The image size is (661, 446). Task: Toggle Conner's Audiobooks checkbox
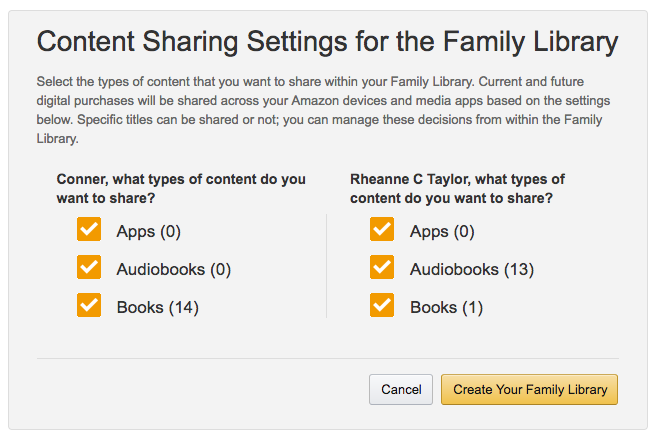pos(89,268)
